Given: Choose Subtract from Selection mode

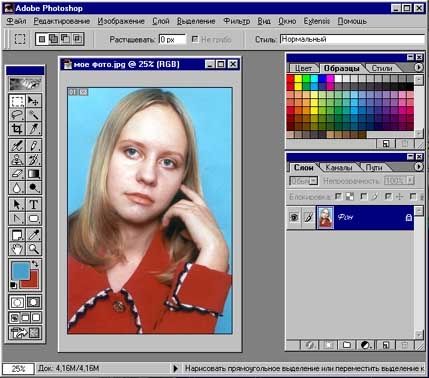Looking at the screenshot, I should [65, 39].
